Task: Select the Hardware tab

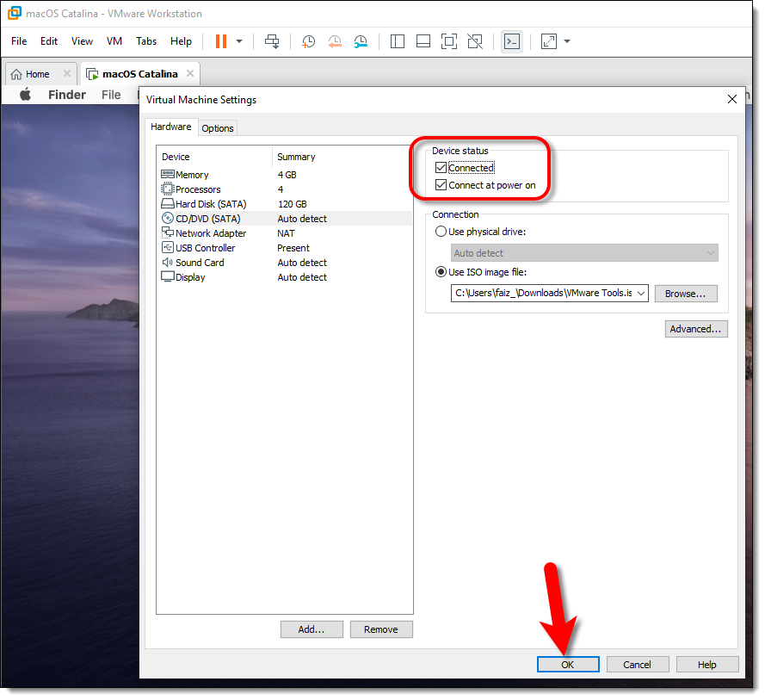Action: point(170,127)
